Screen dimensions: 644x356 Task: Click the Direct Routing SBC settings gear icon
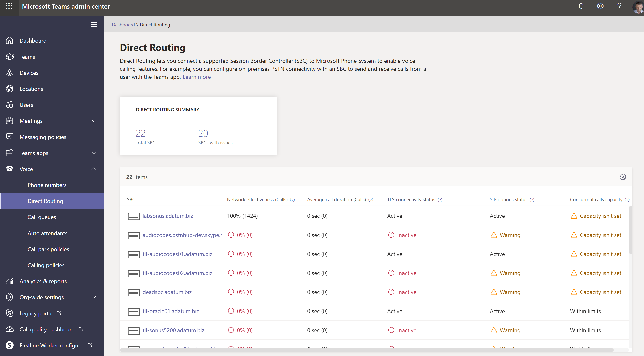pyautogui.click(x=623, y=177)
